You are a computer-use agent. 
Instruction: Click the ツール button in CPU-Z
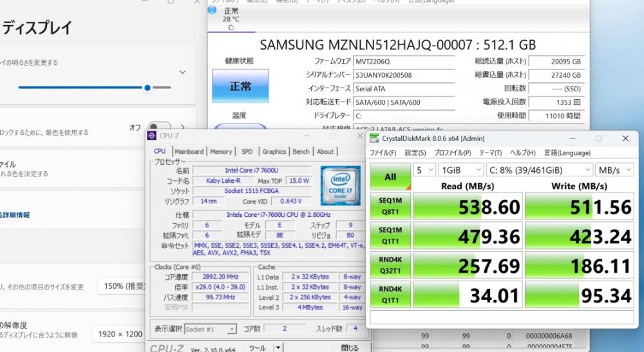(258, 348)
